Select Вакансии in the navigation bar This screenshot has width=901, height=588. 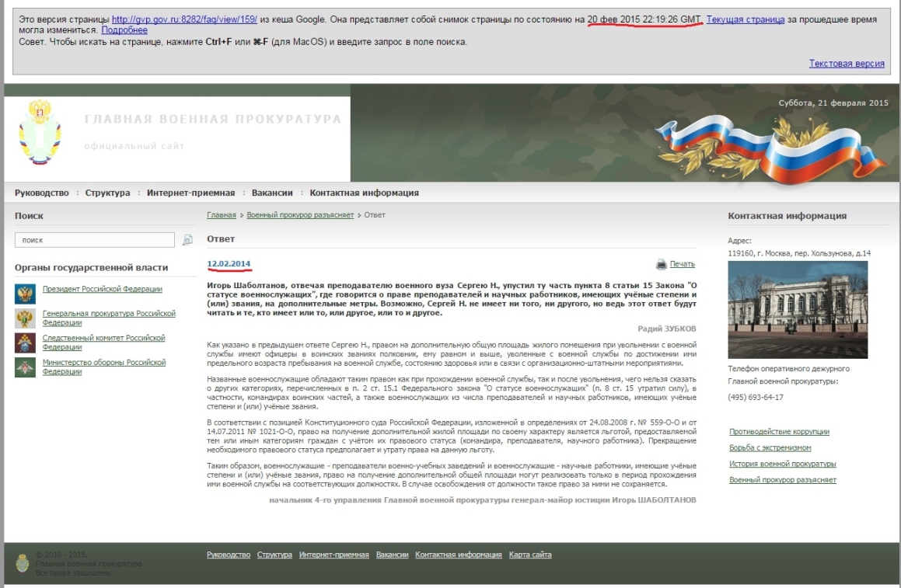click(x=272, y=193)
